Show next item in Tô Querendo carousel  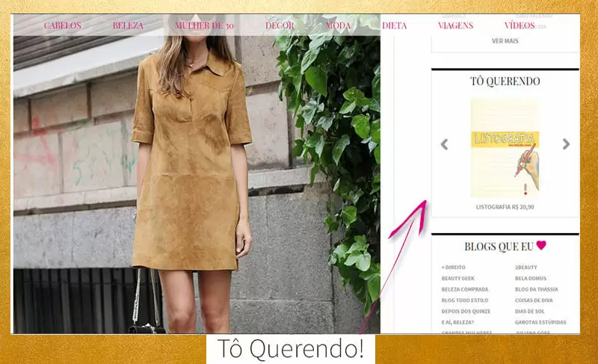coord(566,144)
